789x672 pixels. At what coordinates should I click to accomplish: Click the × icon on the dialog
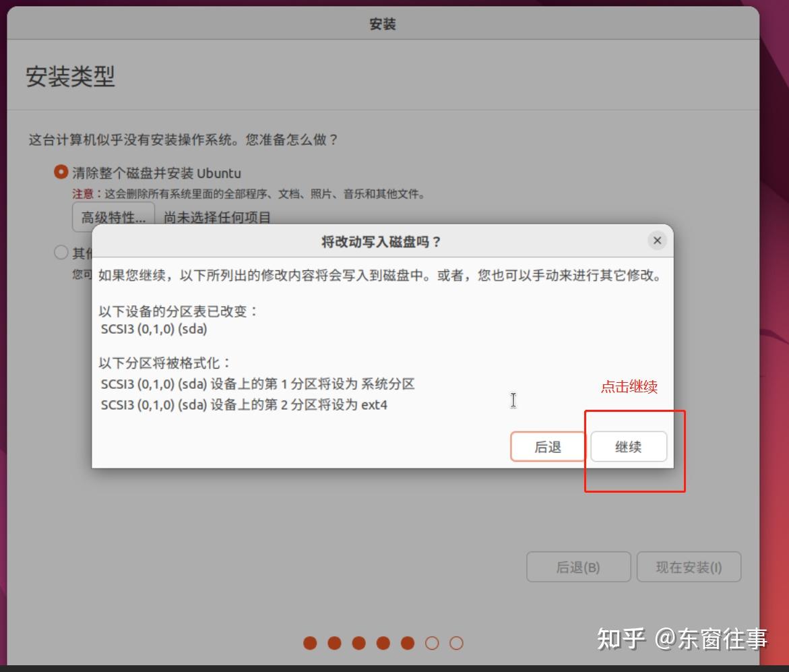pos(657,240)
